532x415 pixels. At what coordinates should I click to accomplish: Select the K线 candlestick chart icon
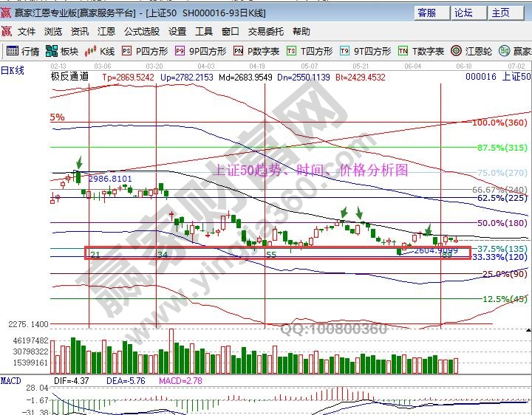[x=100, y=51]
